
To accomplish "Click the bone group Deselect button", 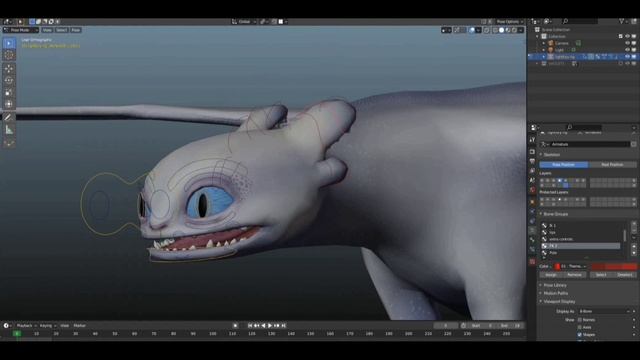I will pos(625,275).
